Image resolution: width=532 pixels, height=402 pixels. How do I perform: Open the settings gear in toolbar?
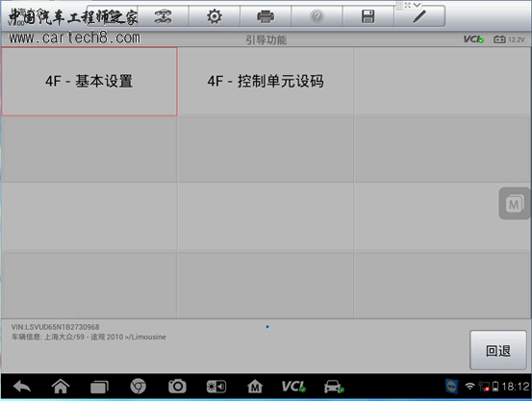pos(215,16)
